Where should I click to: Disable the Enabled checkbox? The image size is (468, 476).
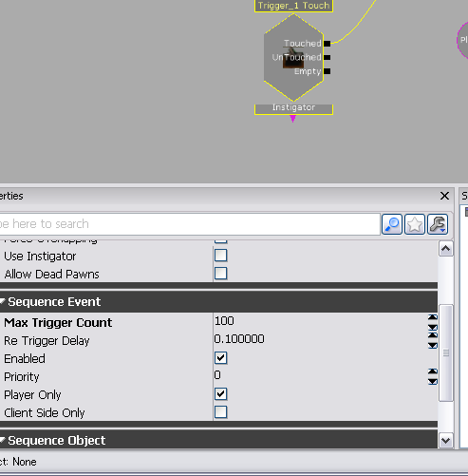click(x=220, y=358)
